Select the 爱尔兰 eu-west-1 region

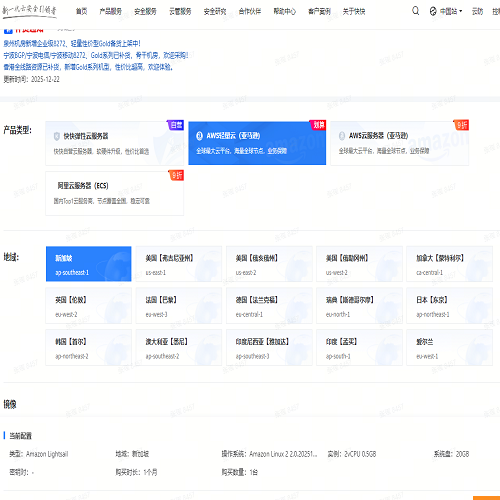(449, 348)
